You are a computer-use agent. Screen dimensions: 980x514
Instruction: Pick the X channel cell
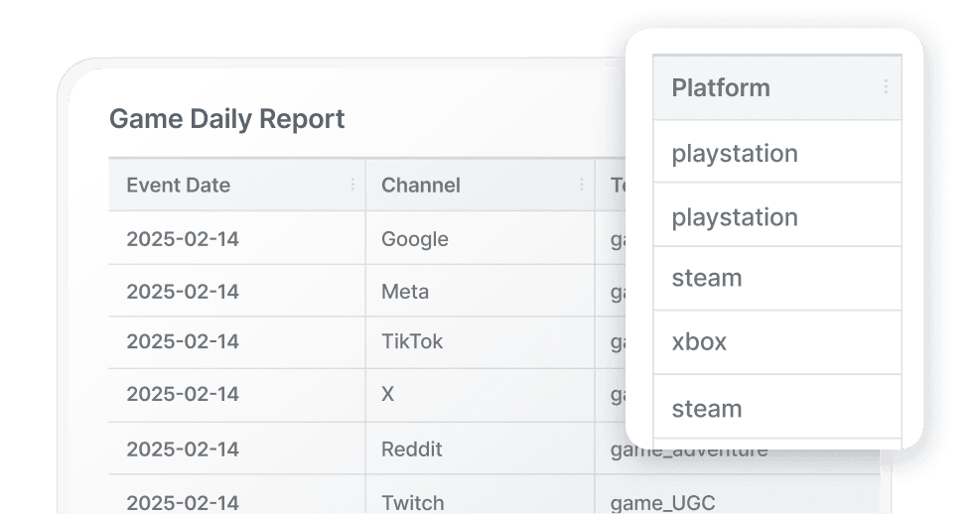point(388,394)
